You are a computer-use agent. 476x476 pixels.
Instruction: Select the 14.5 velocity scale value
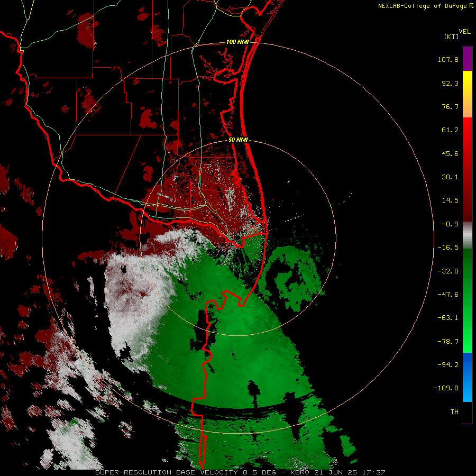(450, 200)
